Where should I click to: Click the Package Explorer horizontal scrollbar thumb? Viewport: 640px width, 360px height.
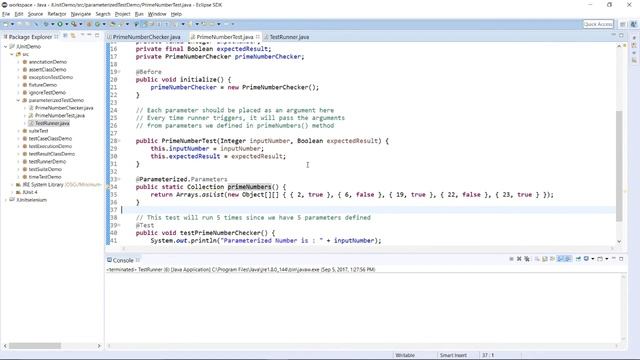coord(35,346)
